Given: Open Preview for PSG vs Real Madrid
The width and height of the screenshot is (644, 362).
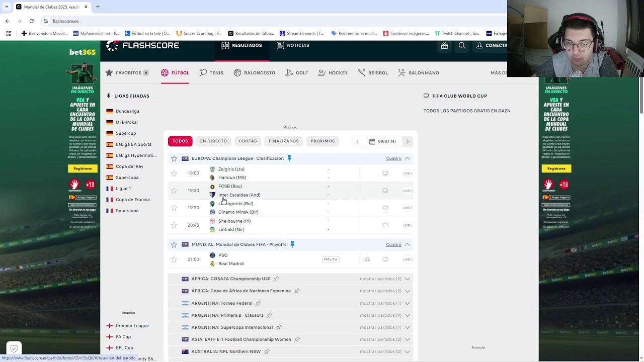Looking at the screenshot, I should click(x=331, y=259).
